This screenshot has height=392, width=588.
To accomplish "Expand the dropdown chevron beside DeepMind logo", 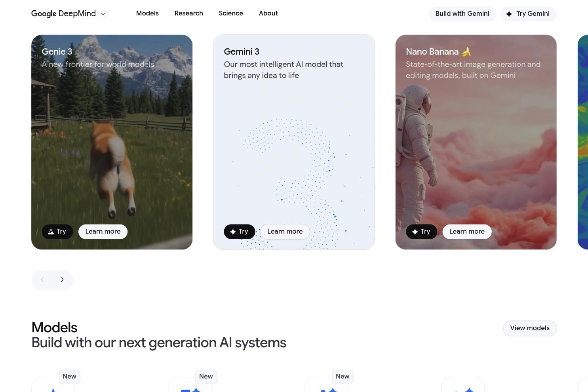I will [103, 14].
